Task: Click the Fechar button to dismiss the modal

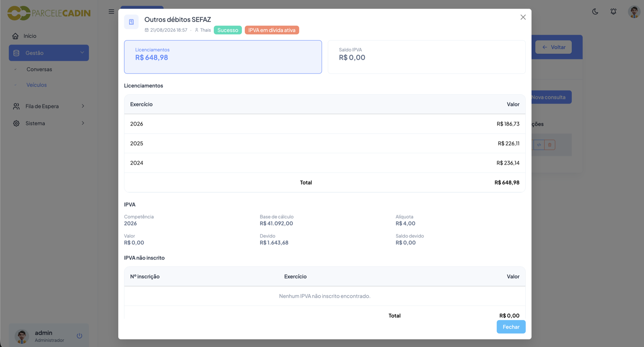Action: [511, 327]
